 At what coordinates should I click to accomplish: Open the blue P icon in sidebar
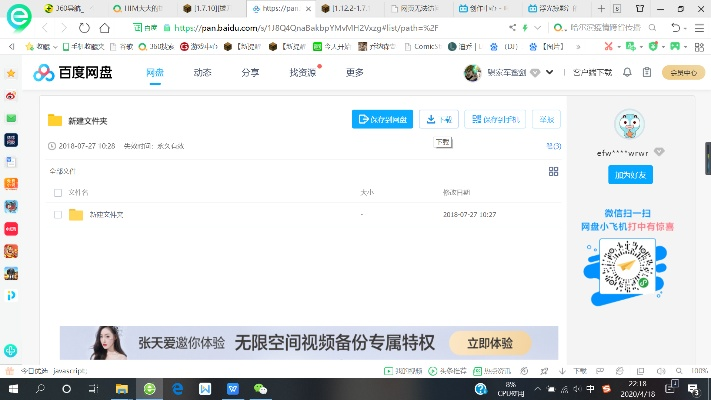click(11, 296)
